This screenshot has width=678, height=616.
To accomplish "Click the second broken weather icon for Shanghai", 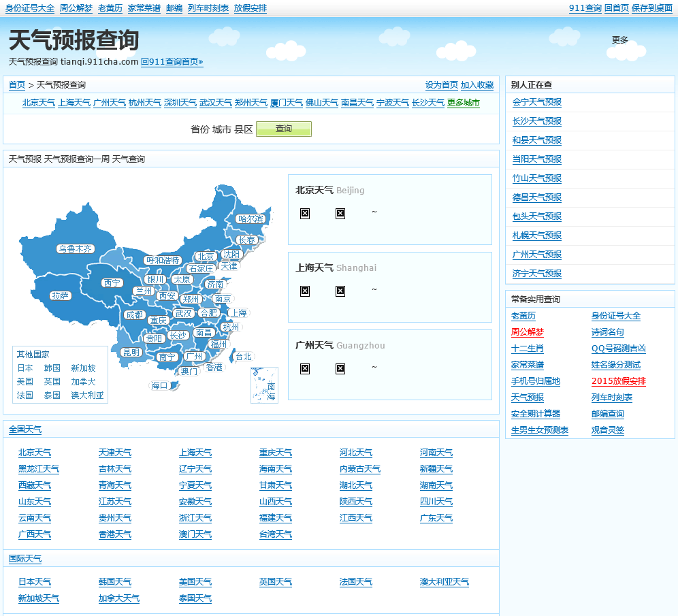I will (340, 291).
